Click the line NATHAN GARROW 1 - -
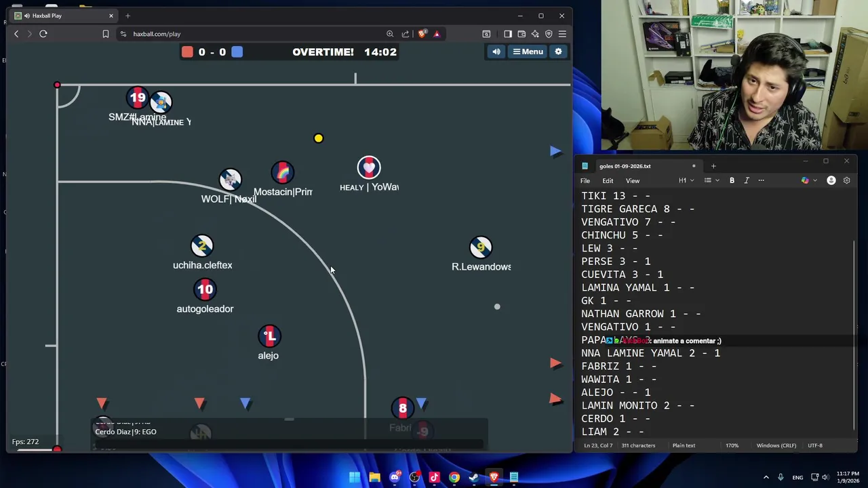 pyautogui.click(x=641, y=314)
